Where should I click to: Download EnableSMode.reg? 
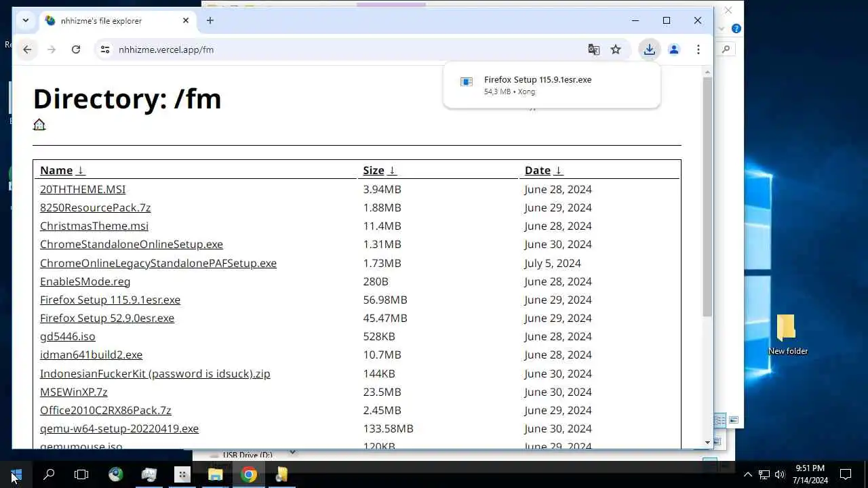point(85,281)
